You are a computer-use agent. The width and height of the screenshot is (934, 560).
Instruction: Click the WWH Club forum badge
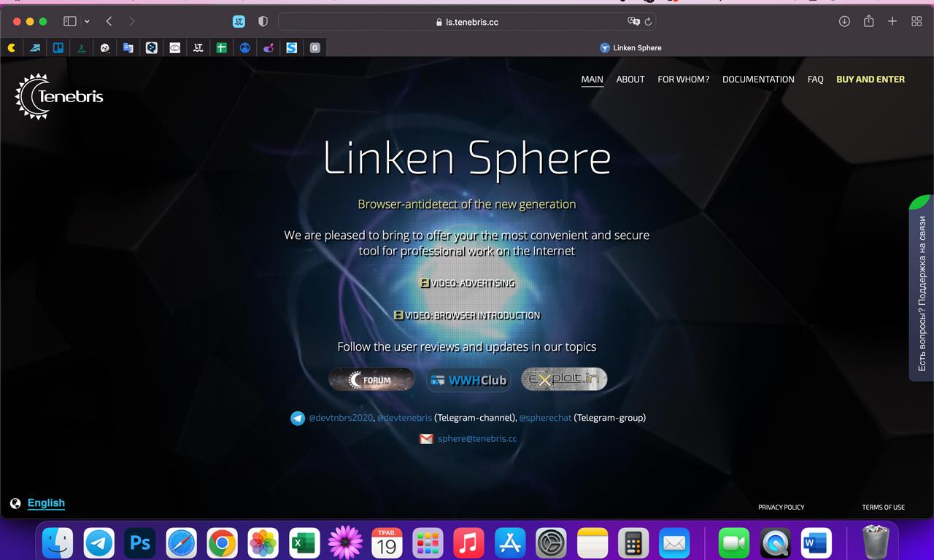[468, 379]
